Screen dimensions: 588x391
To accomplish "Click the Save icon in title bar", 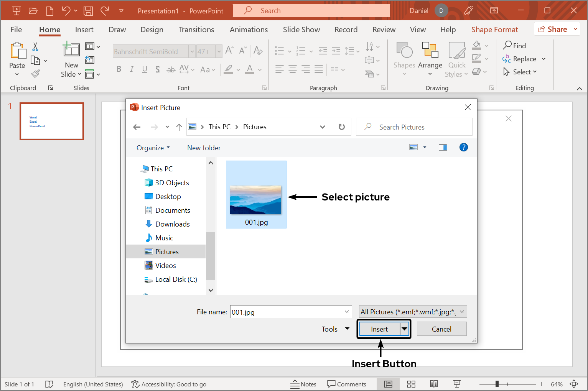I will pos(88,11).
